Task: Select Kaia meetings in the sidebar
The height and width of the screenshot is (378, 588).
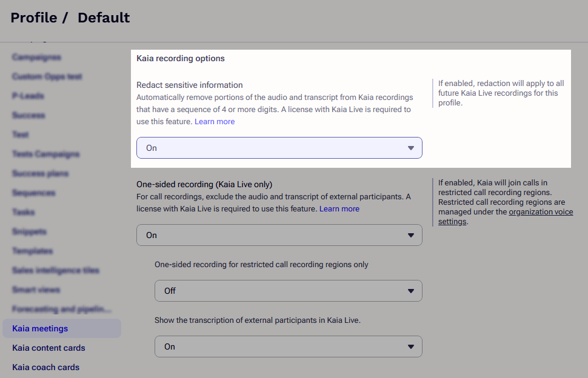Action: tap(40, 328)
